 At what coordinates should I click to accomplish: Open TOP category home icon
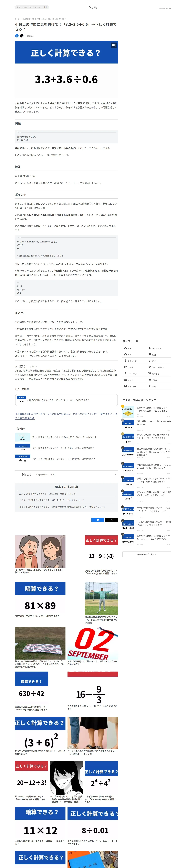(x=126, y=348)
